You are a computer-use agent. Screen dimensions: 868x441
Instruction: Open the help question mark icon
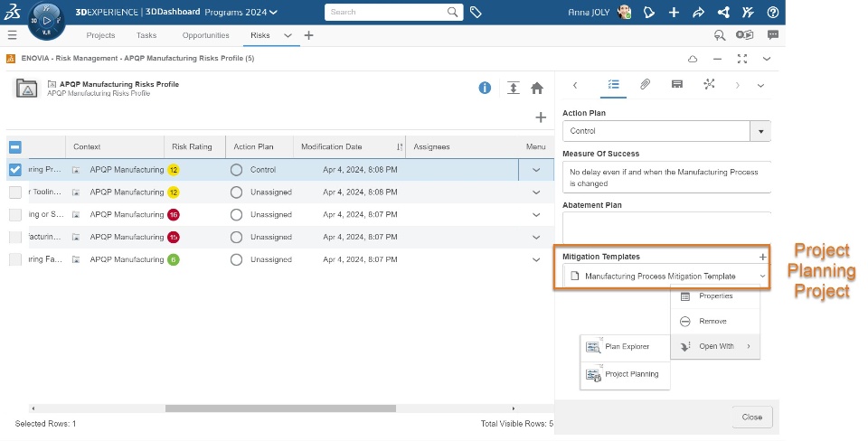[772, 13]
